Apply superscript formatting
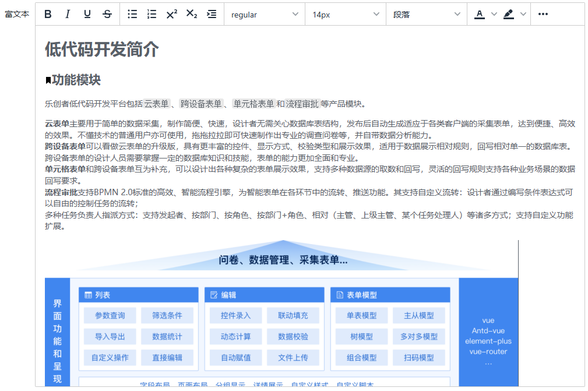The image size is (588, 391). (172, 15)
